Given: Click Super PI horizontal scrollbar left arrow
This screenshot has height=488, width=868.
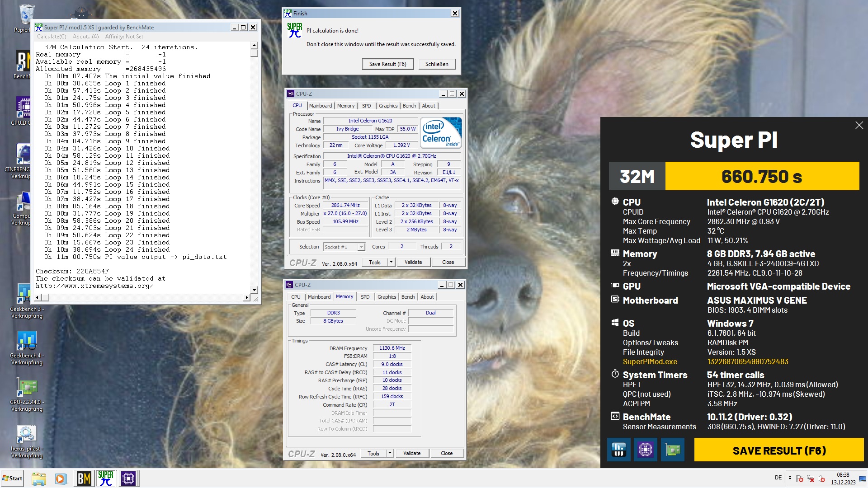Looking at the screenshot, I should pyautogui.click(x=38, y=297).
